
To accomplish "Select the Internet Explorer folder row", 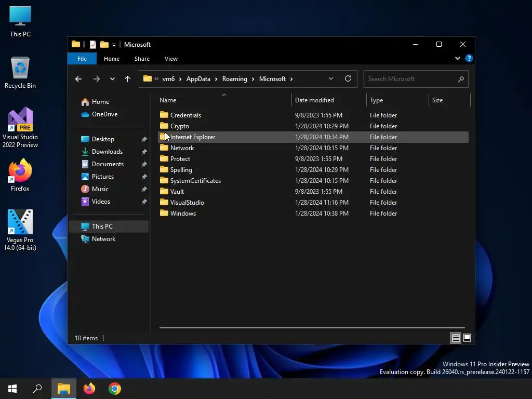I will click(x=313, y=137).
